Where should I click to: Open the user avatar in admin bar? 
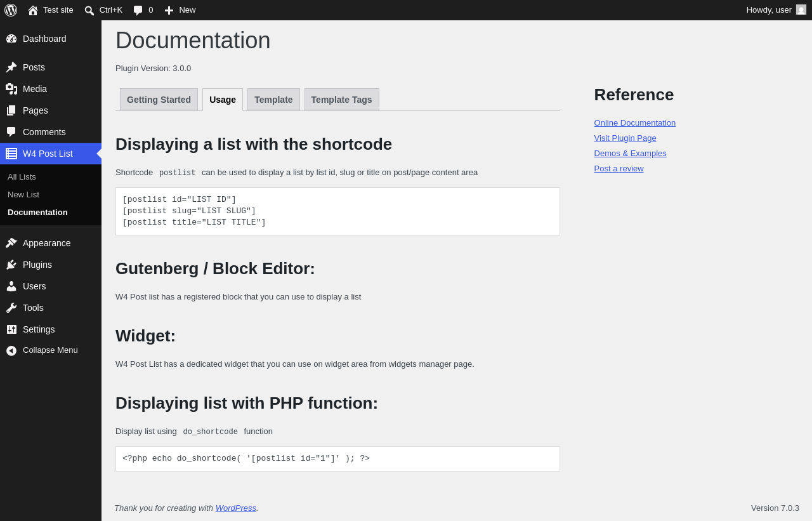[801, 10]
